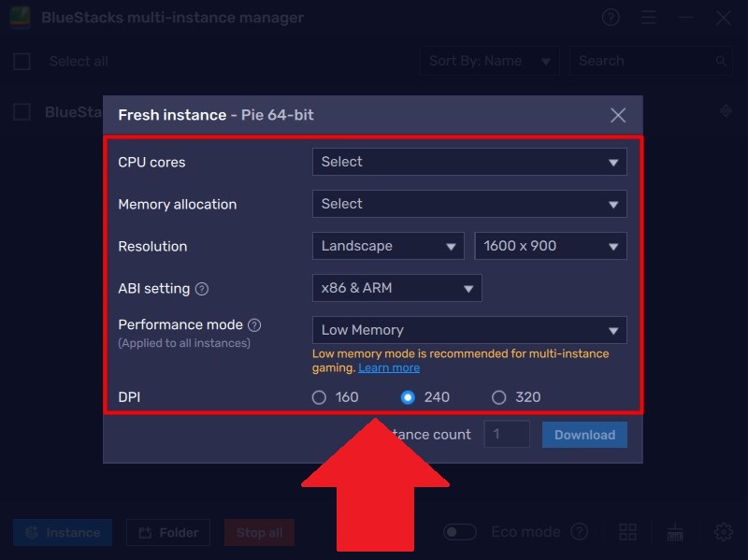Open the help menu in the title bar

[611, 18]
